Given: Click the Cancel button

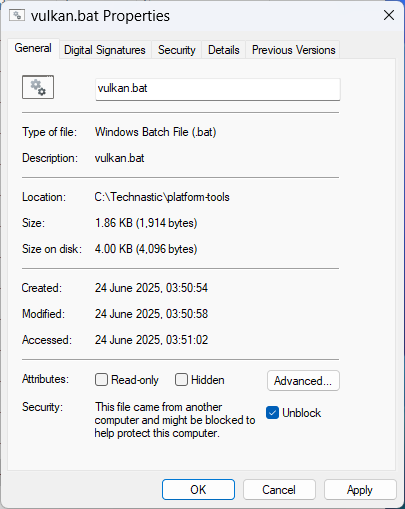Looking at the screenshot, I should pos(279,490).
